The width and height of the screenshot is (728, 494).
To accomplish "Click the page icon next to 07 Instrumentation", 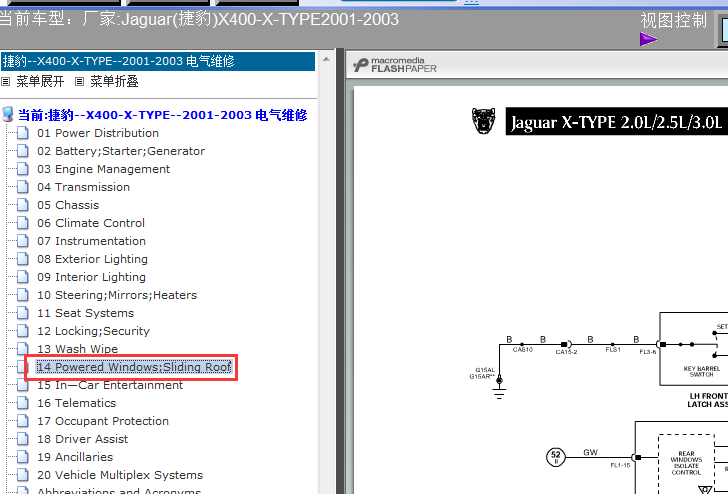I will (x=23, y=241).
